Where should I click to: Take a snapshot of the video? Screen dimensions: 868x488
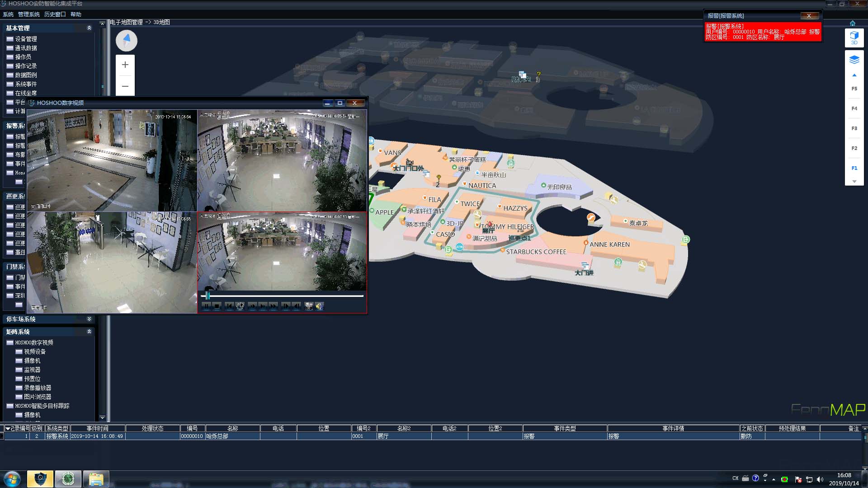pyautogui.click(x=309, y=306)
